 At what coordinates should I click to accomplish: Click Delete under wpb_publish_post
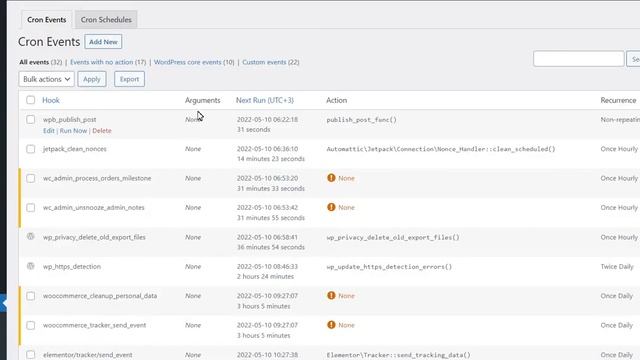[x=102, y=131]
